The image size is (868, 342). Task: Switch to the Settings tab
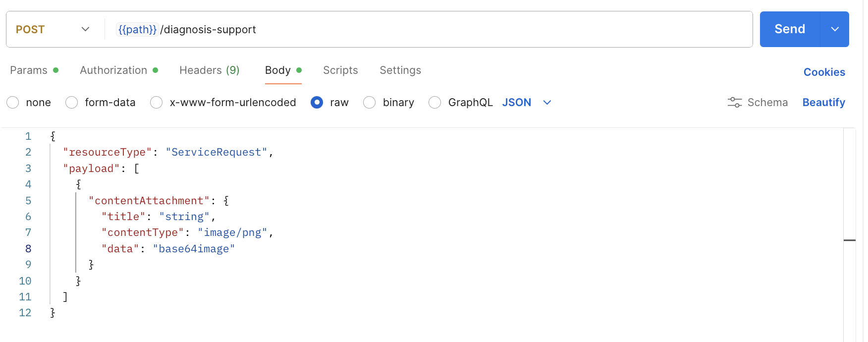400,70
